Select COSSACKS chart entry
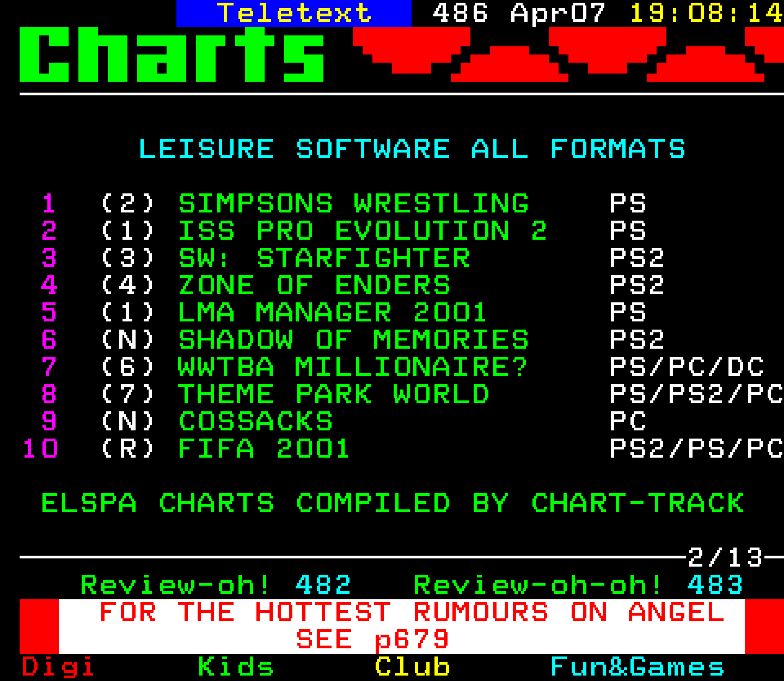Viewport: 784px width, 681px height. pos(256,422)
